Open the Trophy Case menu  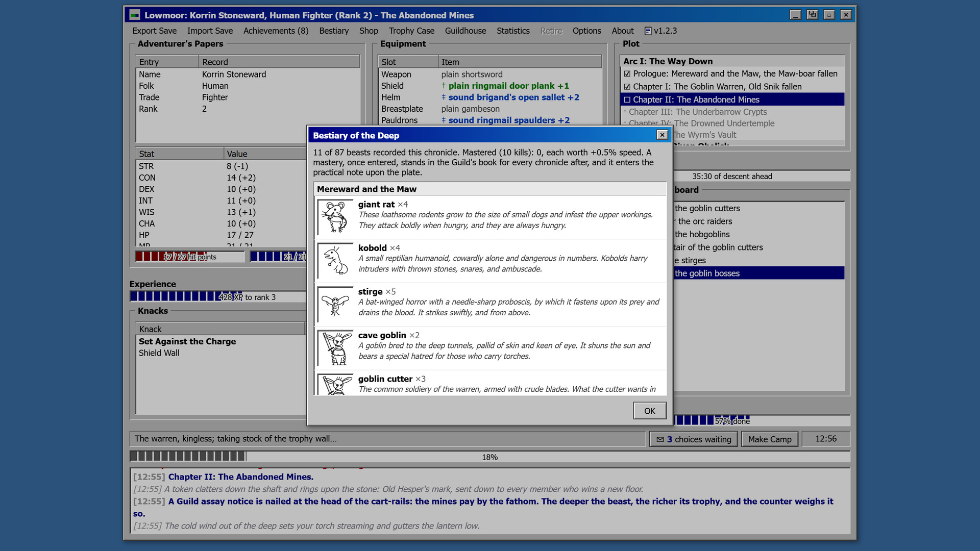(x=411, y=31)
